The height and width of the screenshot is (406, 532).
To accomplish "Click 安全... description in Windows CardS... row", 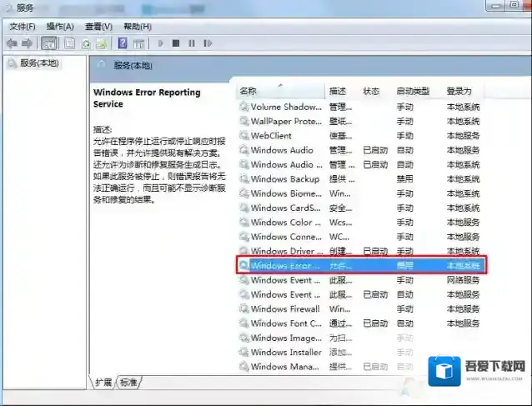I will pos(341,208).
